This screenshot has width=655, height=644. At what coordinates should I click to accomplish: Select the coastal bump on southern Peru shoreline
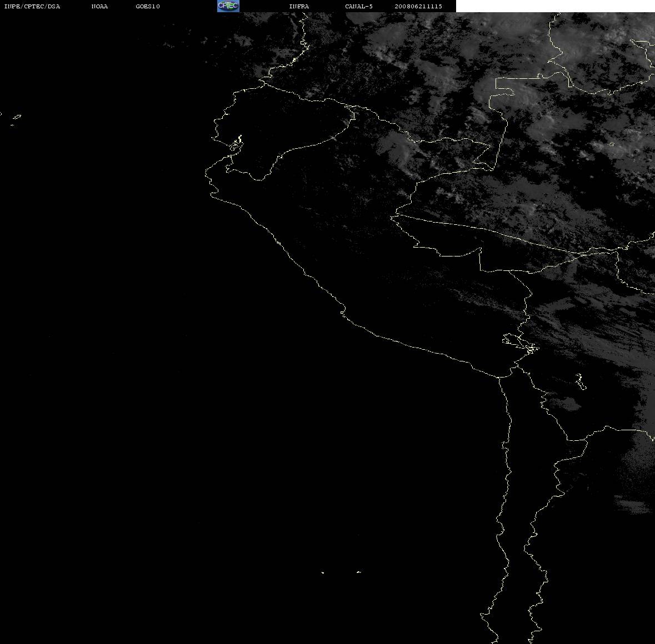click(x=343, y=312)
